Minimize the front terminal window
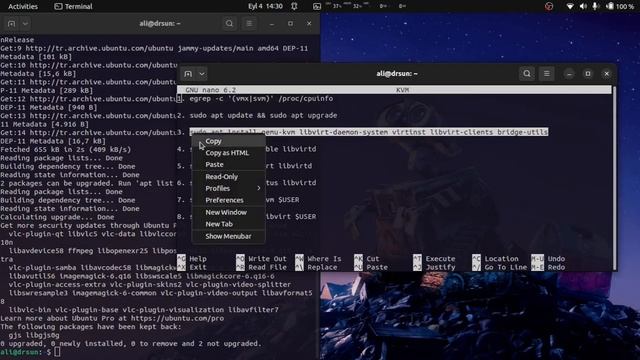 (x=569, y=74)
